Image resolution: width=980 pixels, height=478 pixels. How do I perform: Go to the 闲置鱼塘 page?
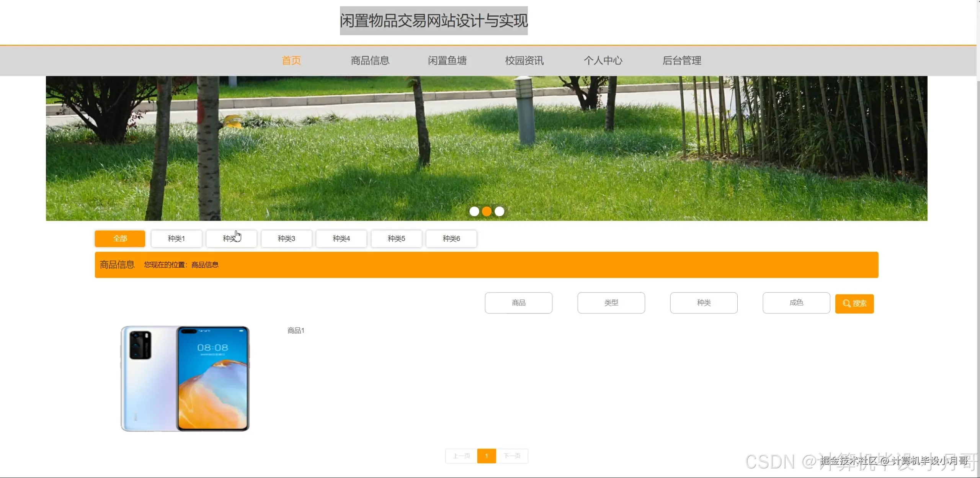(x=447, y=61)
